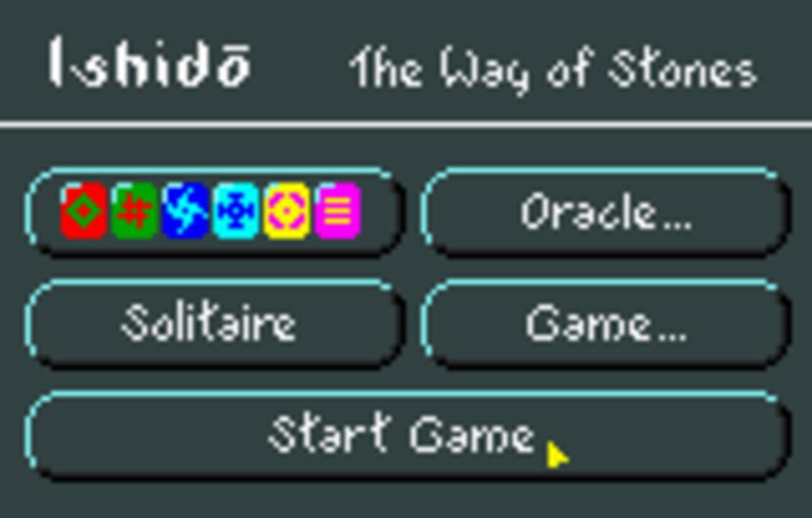Open the Game... options dialog
Screen dimensions: 812x518
606,324
